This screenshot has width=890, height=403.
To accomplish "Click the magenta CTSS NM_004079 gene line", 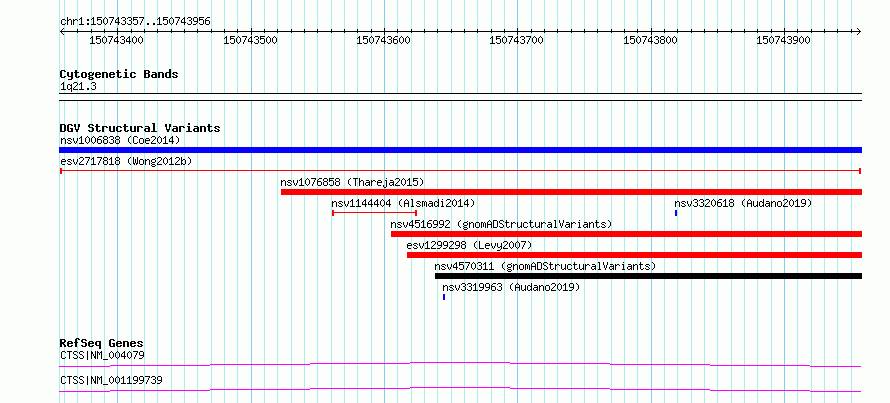I will (x=460, y=364).
